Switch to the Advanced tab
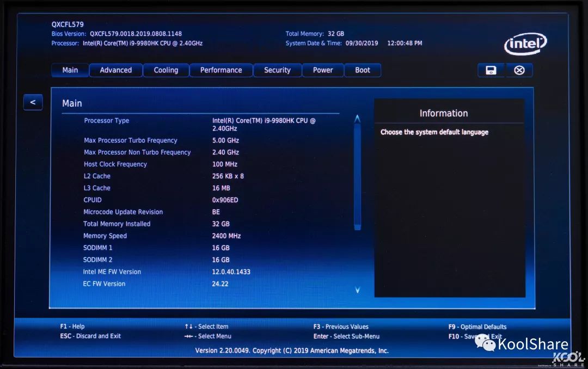 pyautogui.click(x=116, y=70)
